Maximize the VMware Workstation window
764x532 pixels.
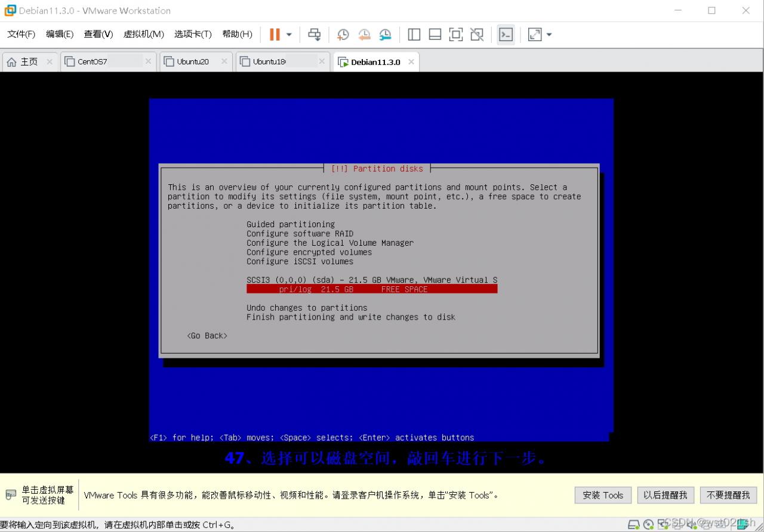pos(711,10)
